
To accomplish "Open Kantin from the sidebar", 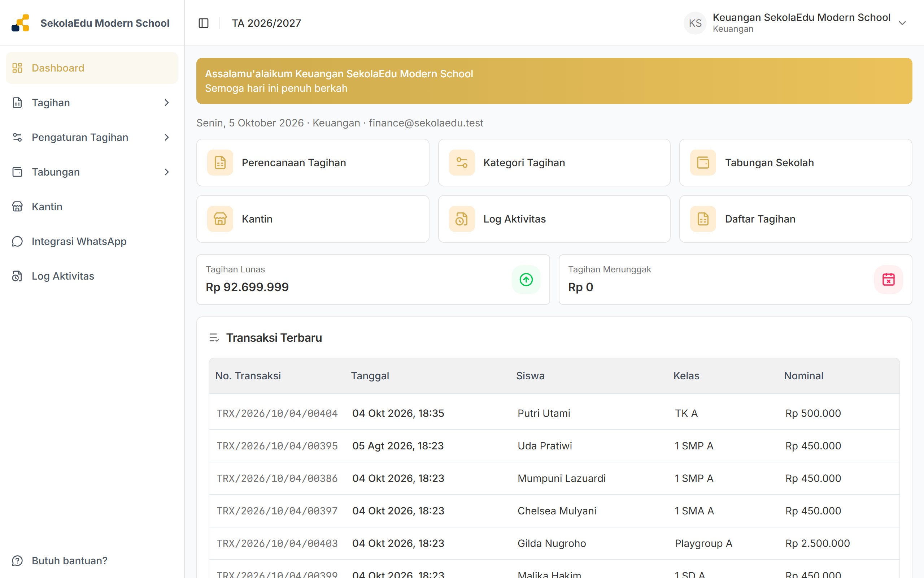I will click(92, 207).
